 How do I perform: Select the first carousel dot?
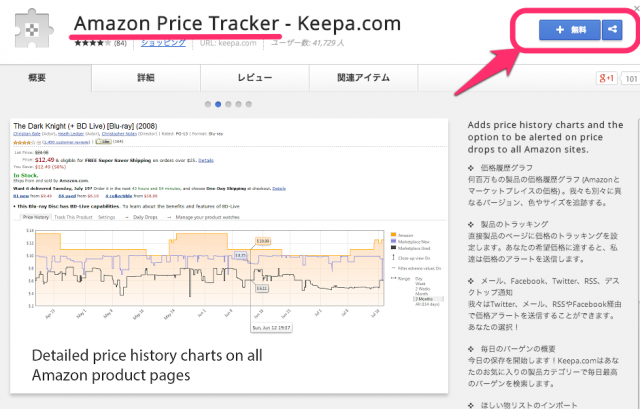[x=209, y=103]
